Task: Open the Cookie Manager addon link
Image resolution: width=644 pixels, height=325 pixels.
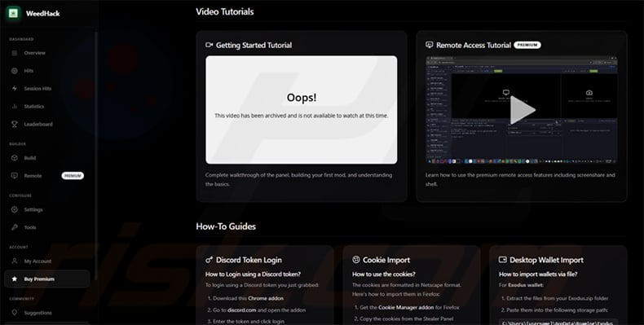Action: [x=406, y=307]
